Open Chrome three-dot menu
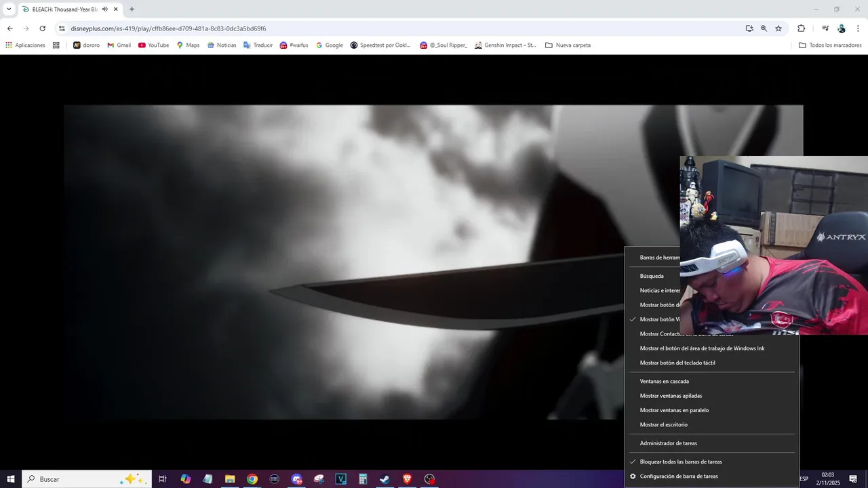Image resolution: width=868 pixels, height=488 pixels. pos(859,28)
